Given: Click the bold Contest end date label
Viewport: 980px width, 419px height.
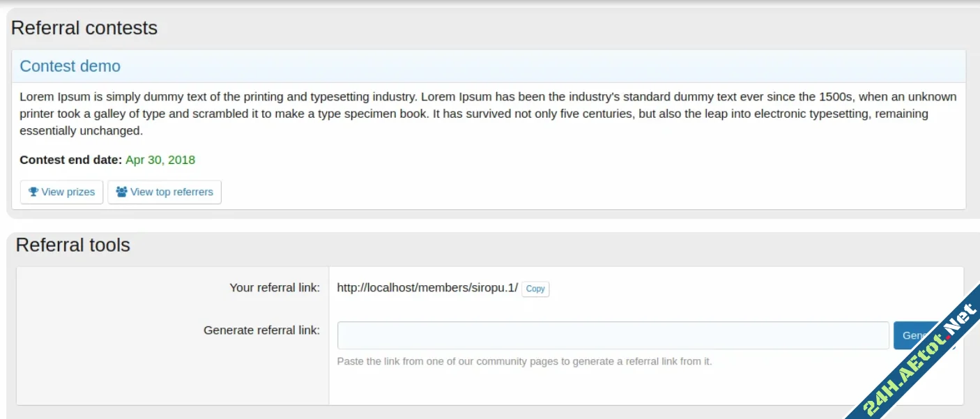Looking at the screenshot, I should (x=70, y=160).
